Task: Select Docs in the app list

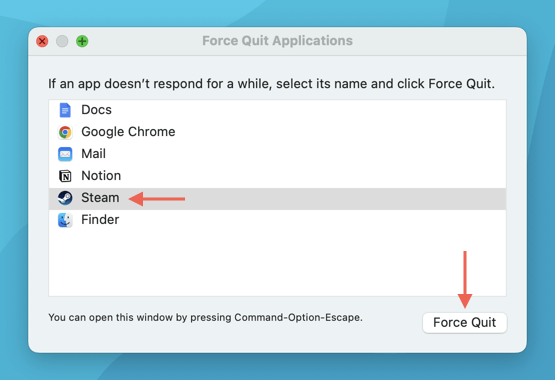Action: point(277,110)
